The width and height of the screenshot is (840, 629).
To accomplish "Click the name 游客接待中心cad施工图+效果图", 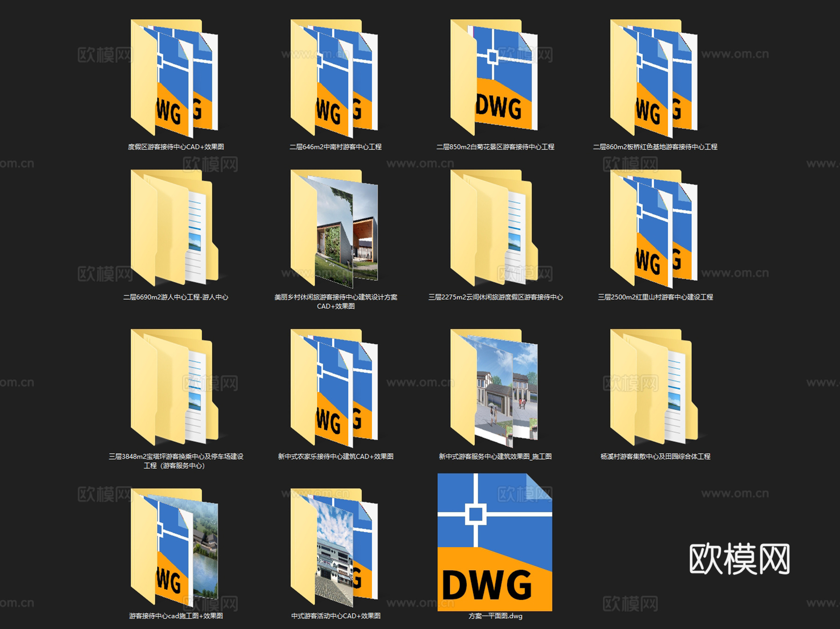I will pos(176,616).
